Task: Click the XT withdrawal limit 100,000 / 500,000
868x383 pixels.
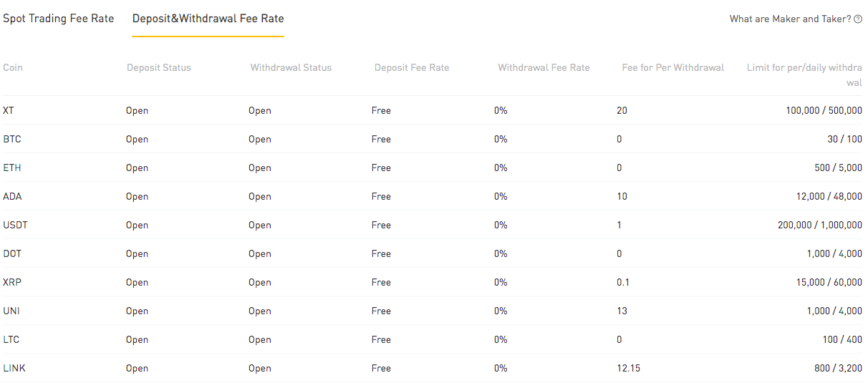Action: 824,110
